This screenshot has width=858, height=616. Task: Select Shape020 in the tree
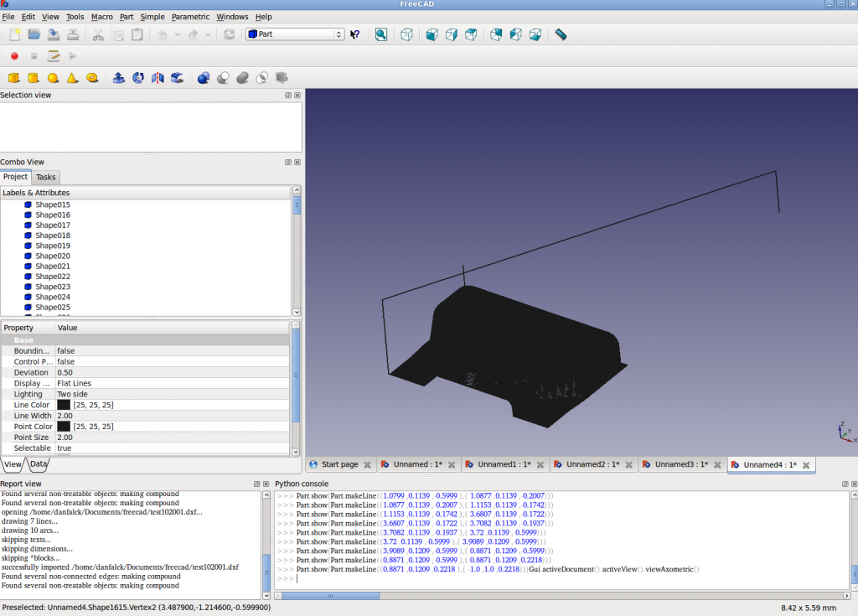pos(53,256)
